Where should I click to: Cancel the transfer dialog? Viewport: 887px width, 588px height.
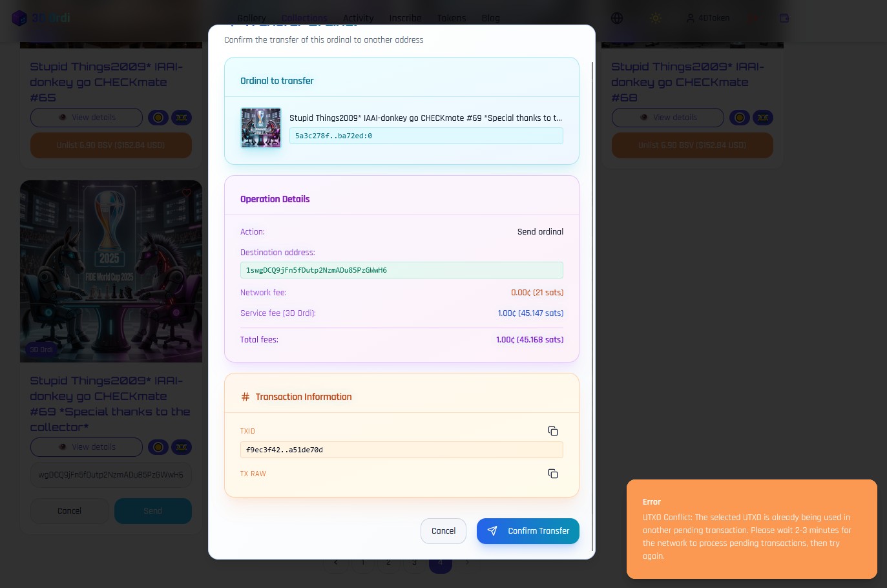coord(443,531)
